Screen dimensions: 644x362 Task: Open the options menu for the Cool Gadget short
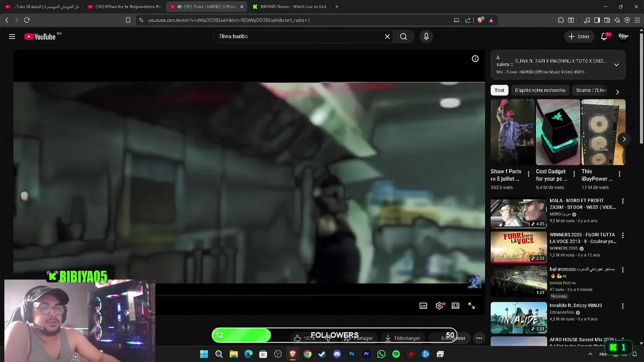[x=574, y=174]
